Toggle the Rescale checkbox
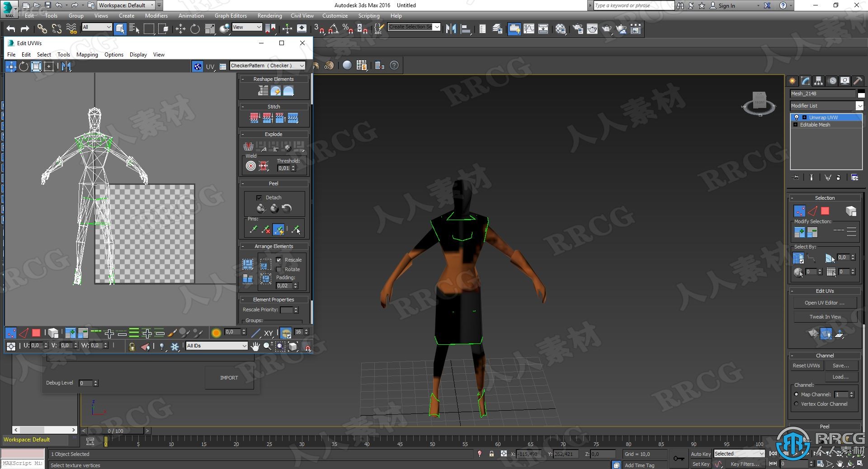This screenshot has height=469, width=868. pos(279,260)
